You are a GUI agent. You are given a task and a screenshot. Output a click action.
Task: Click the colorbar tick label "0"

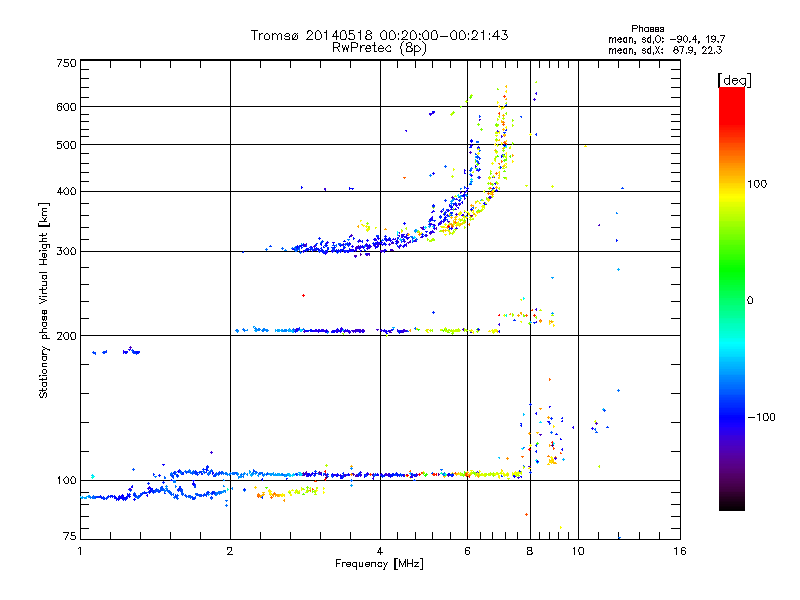[x=750, y=301]
